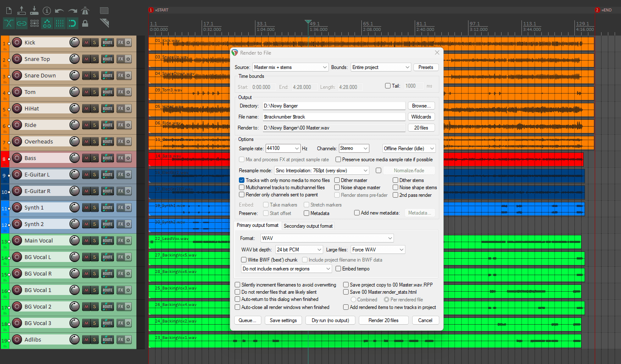The image size is (621, 364).
Task: Click the Undo arrow icon
Action: (60, 11)
